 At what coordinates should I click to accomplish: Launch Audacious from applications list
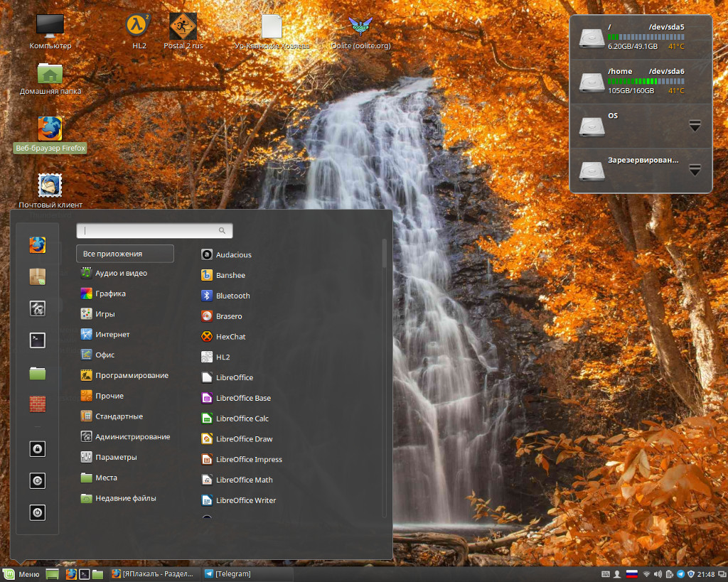(x=227, y=255)
